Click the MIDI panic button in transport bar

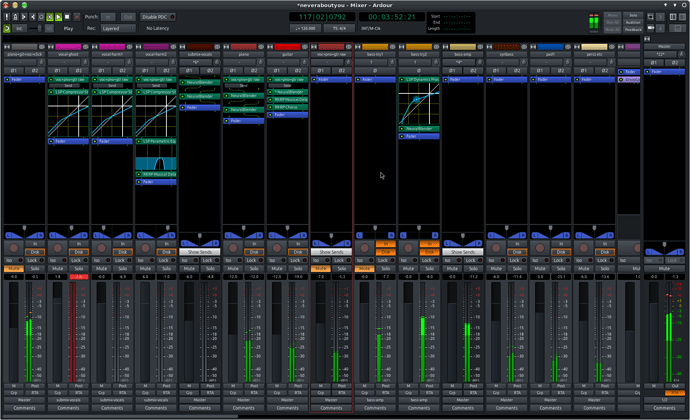click(7, 17)
